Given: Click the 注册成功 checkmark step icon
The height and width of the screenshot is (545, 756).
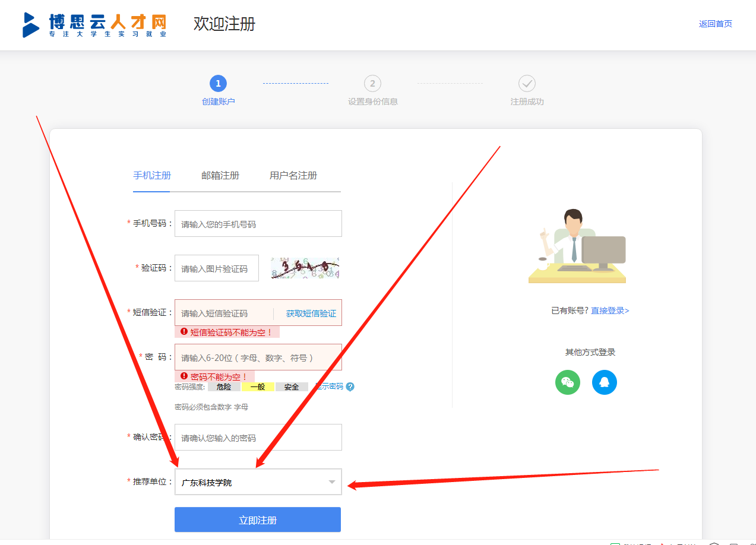Looking at the screenshot, I should click(x=527, y=83).
